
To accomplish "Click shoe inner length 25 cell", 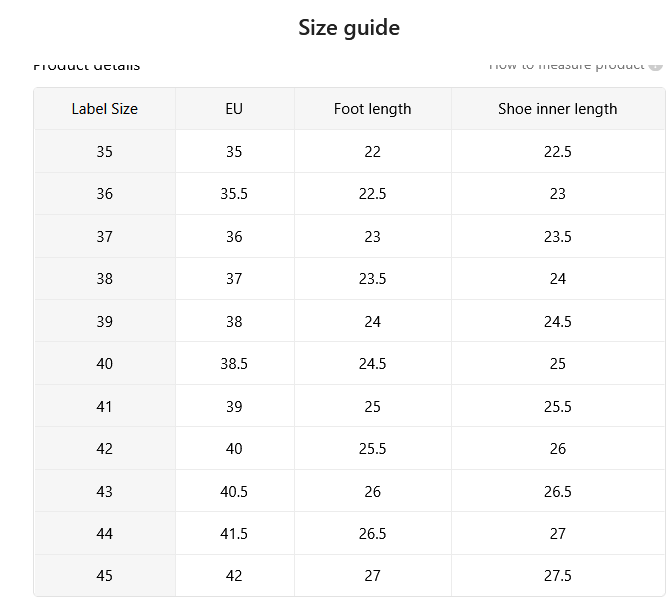I will click(558, 364).
